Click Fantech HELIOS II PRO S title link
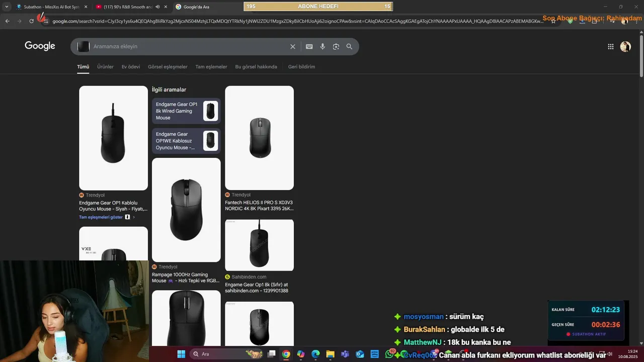644x362 pixels. [x=259, y=206]
